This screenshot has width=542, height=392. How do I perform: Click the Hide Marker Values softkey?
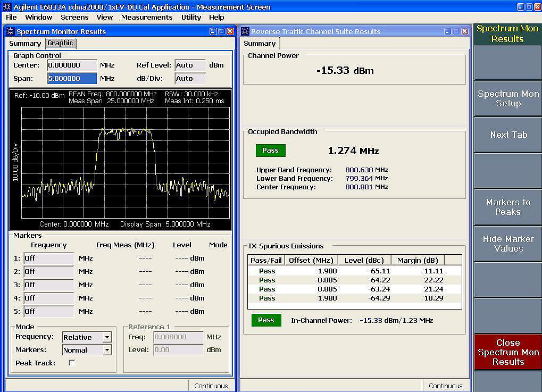tap(508, 244)
